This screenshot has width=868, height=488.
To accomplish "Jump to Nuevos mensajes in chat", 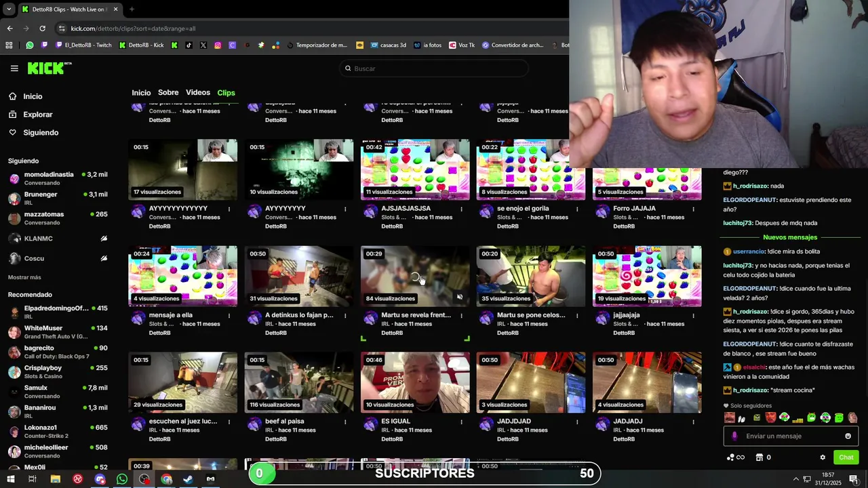I will [790, 237].
